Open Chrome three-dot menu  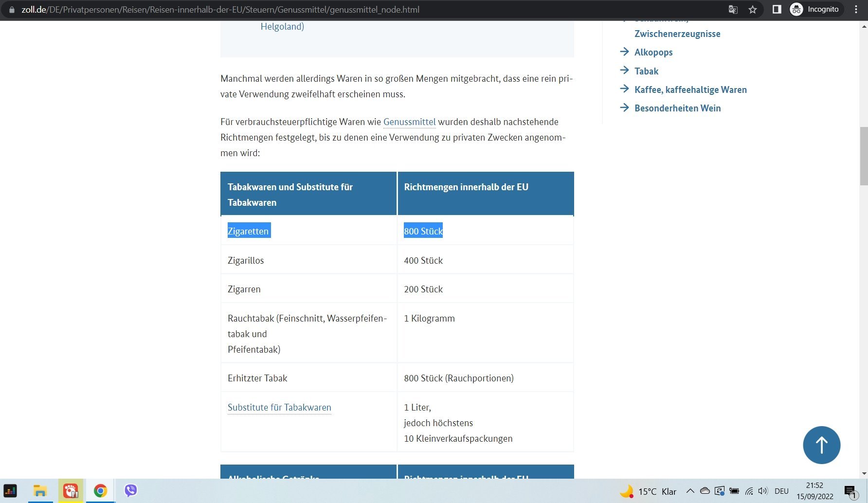click(x=856, y=10)
